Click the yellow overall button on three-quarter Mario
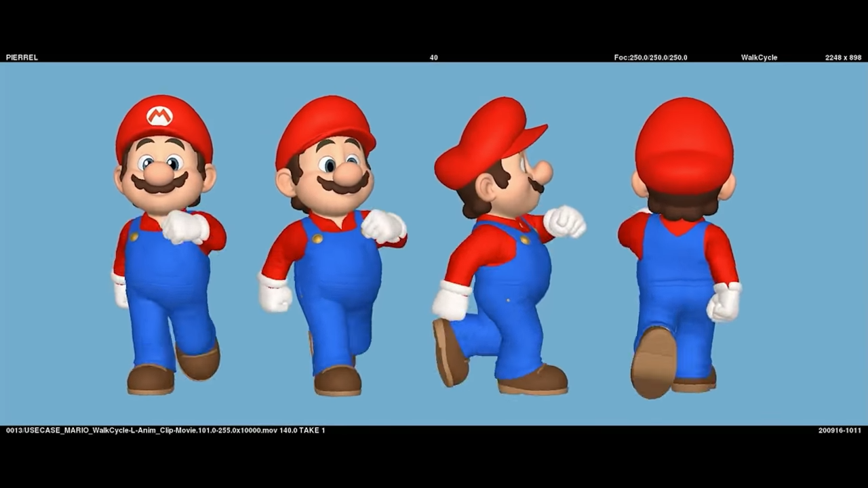The image size is (868, 488). click(317, 238)
